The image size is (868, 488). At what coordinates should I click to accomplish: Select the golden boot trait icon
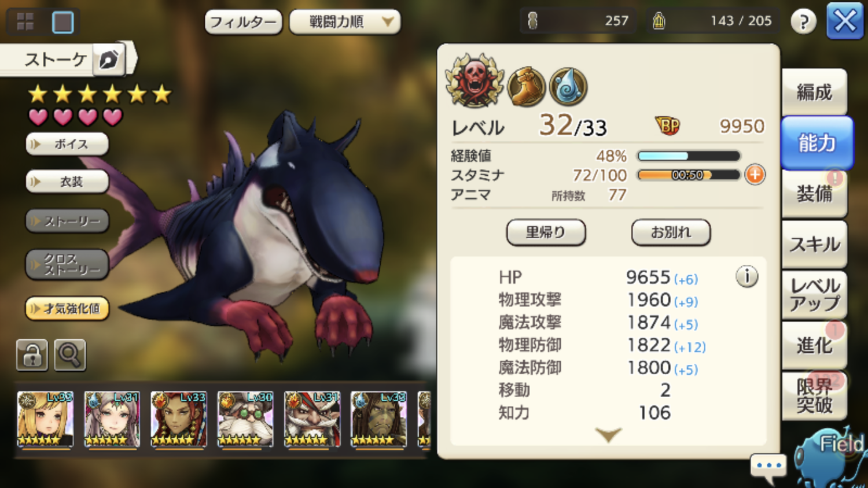tap(527, 87)
